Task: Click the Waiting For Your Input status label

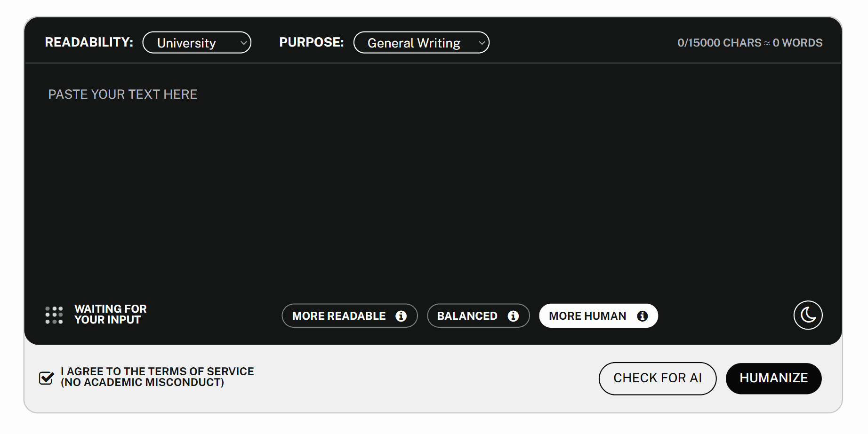Action: pyautogui.click(x=111, y=315)
